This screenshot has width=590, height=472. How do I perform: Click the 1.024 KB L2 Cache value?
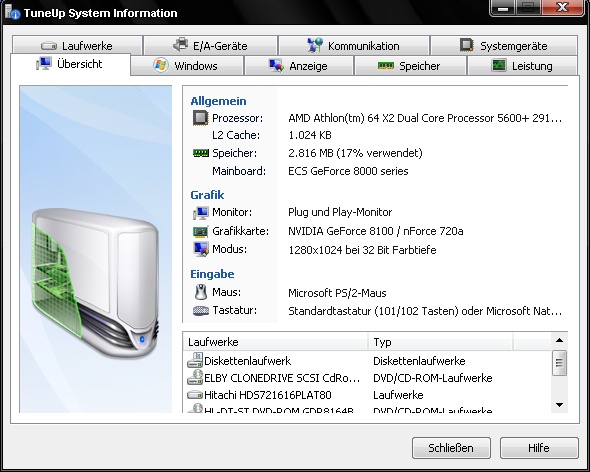click(310, 135)
